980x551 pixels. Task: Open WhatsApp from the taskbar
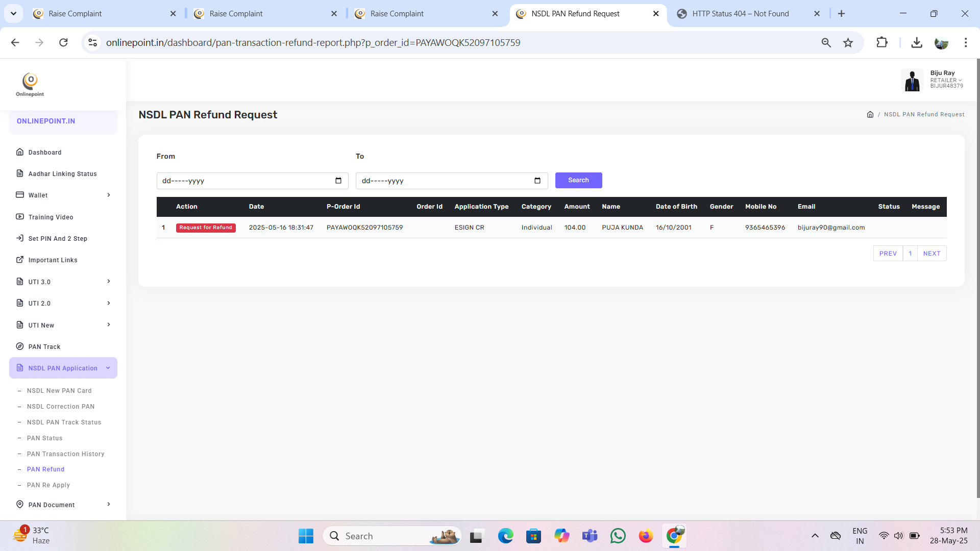618,536
